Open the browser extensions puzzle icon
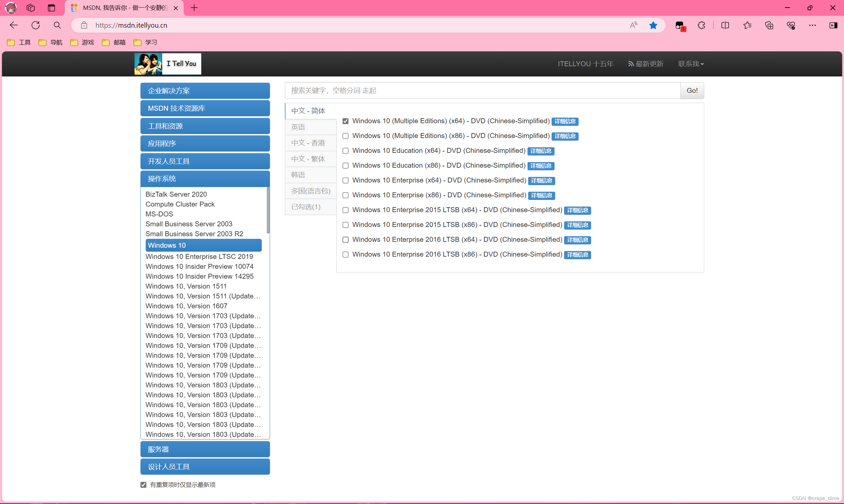 coord(701,25)
